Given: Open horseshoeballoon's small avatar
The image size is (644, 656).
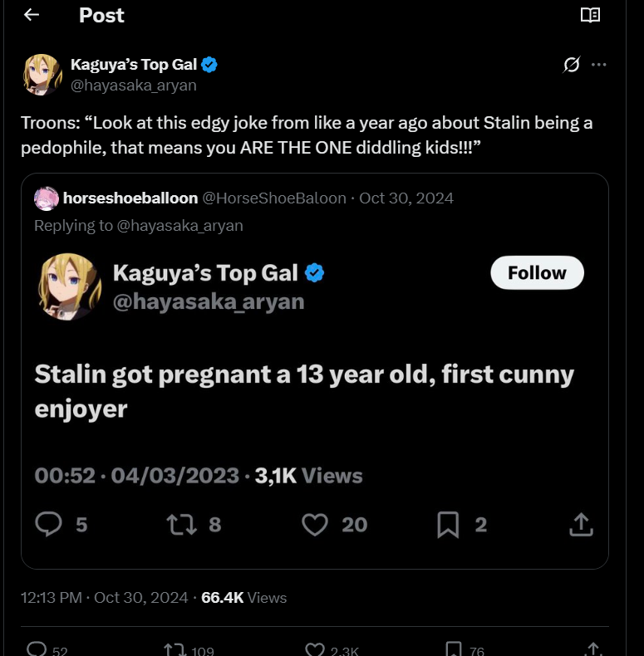Looking at the screenshot, I should pos(46,198).
